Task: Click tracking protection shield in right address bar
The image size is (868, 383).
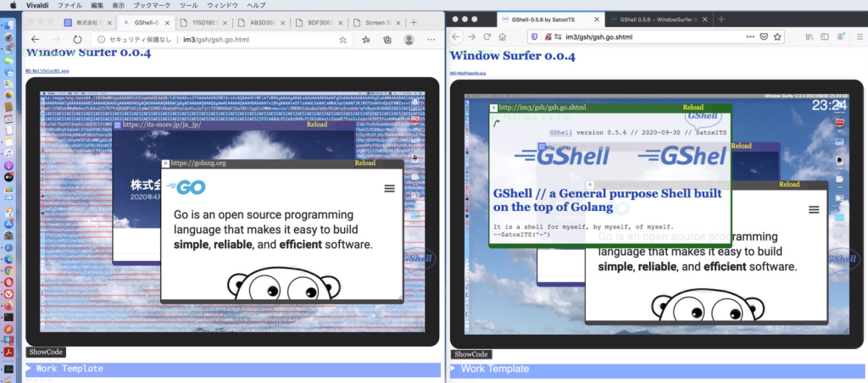Action: (533, 36)
